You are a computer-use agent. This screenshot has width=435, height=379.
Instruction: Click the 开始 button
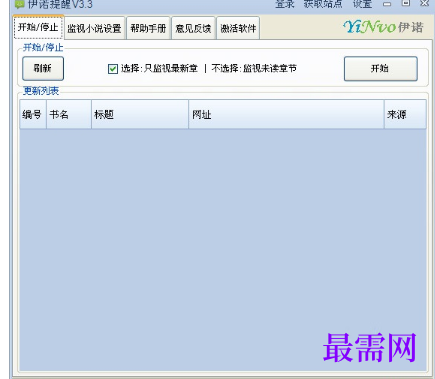[x=381, y=69]
